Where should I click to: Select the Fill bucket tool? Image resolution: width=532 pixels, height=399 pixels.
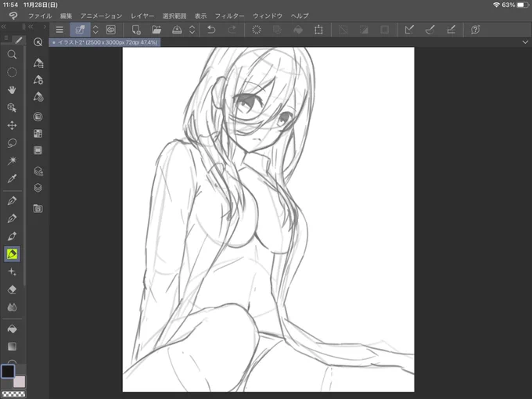(x=12, y=329)
